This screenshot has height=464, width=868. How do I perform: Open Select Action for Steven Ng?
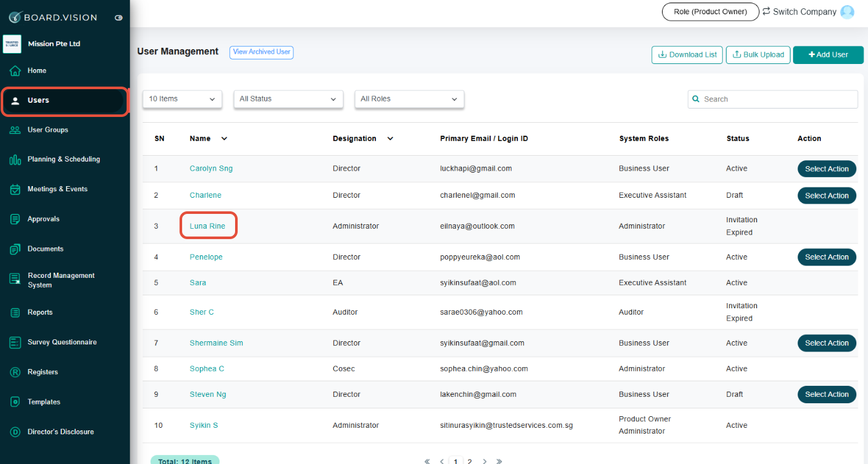[827, 394]
